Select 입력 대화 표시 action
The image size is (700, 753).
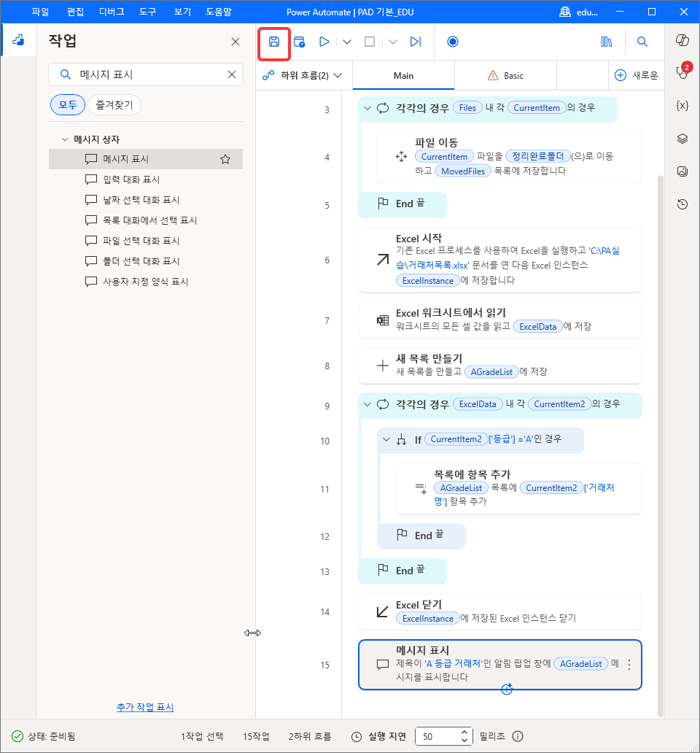pos(146,179)
